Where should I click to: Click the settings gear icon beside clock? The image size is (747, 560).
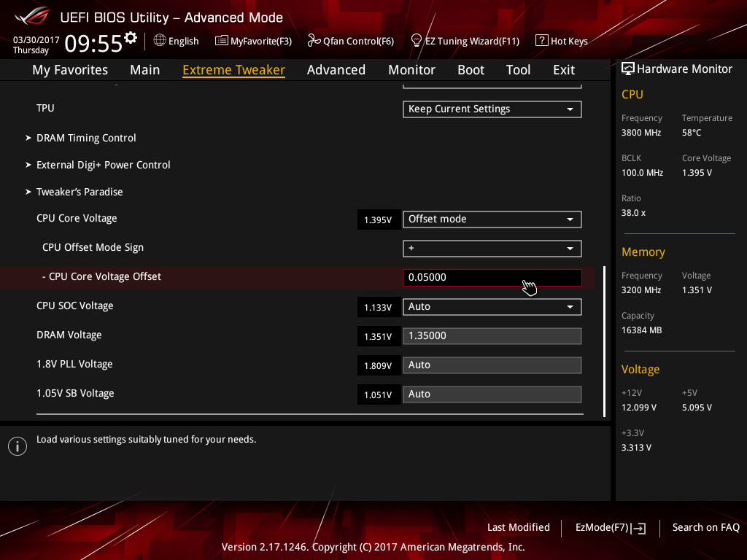point(131,37)
